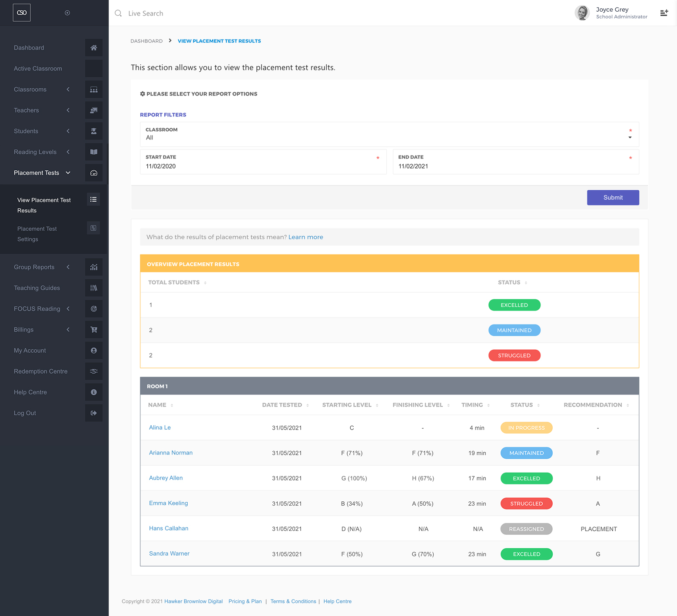
Task: Open the Learn more link
Action: coord(305,237)
